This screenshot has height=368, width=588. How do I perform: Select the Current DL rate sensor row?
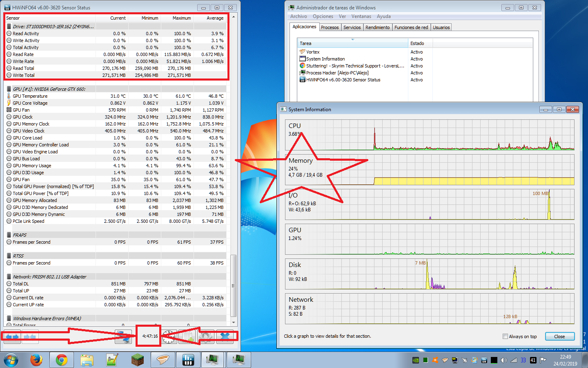[x=116, y=298]
